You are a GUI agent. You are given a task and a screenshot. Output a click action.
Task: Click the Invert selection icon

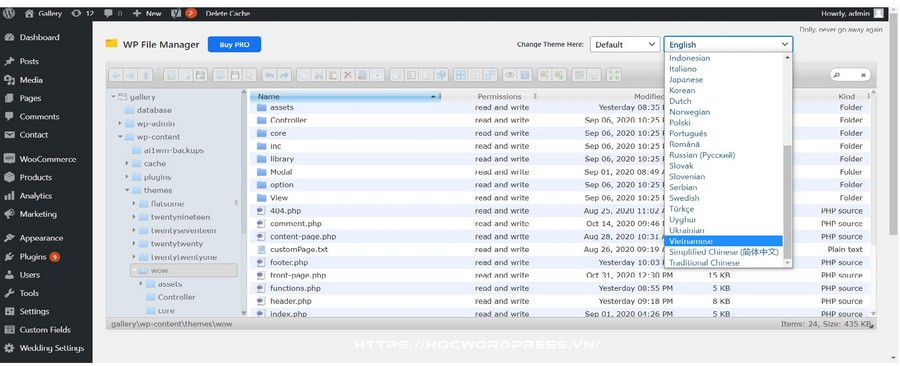coord(490,75)
